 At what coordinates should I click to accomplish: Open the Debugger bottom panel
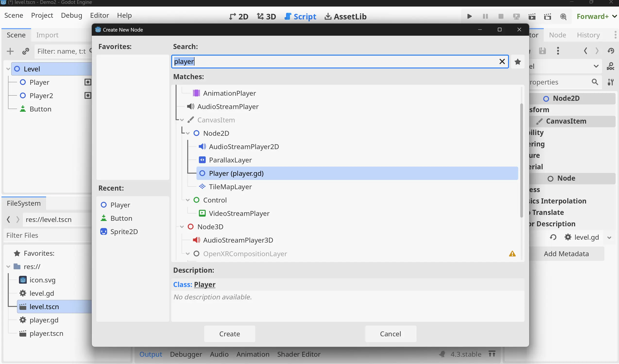coord(186,354)
